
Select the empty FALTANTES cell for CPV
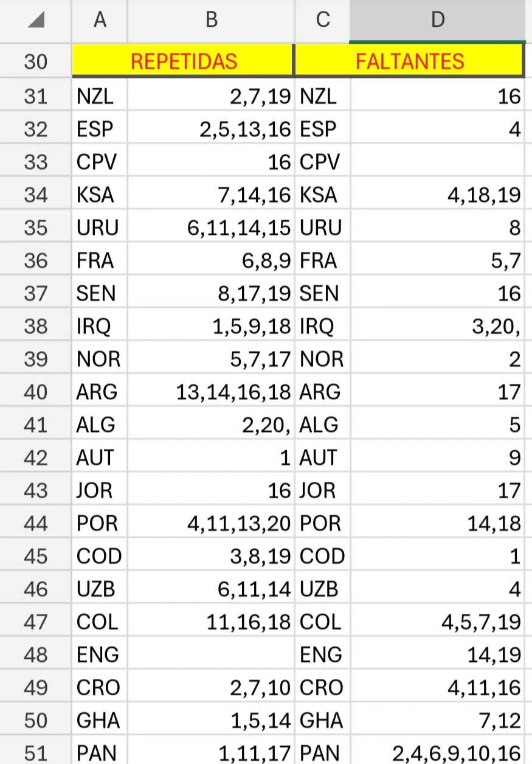point(437,162)
